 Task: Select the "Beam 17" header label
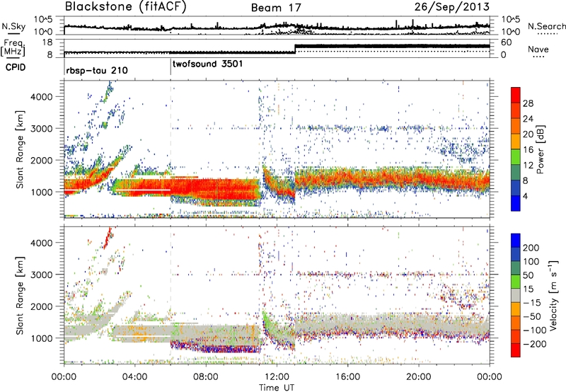click(276, 8)
